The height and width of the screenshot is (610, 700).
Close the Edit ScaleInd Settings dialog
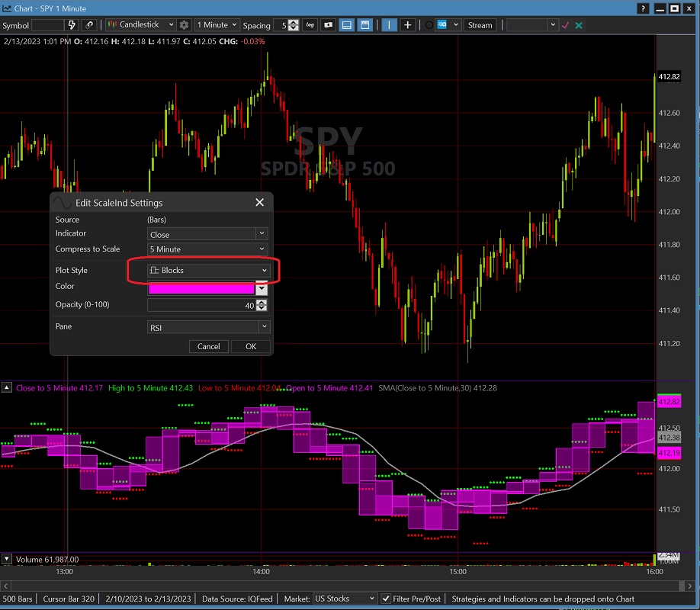tap(259, 203)
